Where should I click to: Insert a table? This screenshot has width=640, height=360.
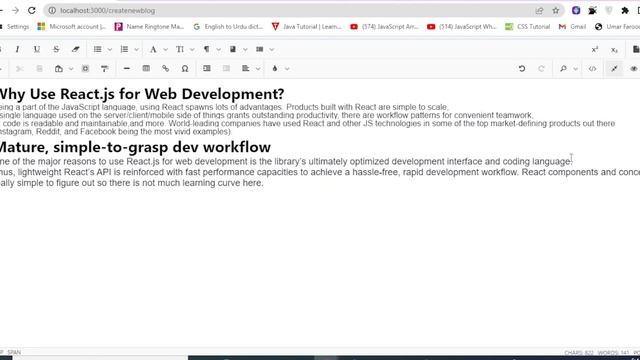(x=146, y=69)
